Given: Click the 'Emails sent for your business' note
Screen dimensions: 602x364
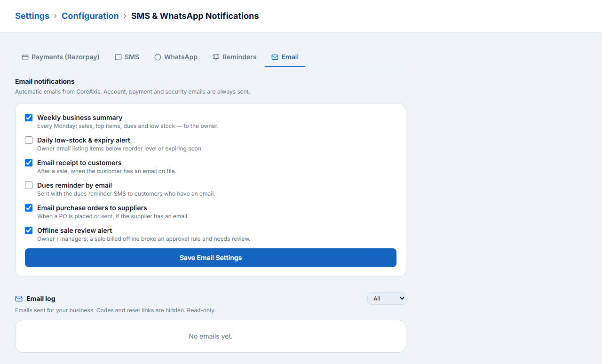Looking at the screenshot, I should coord(115,310).
